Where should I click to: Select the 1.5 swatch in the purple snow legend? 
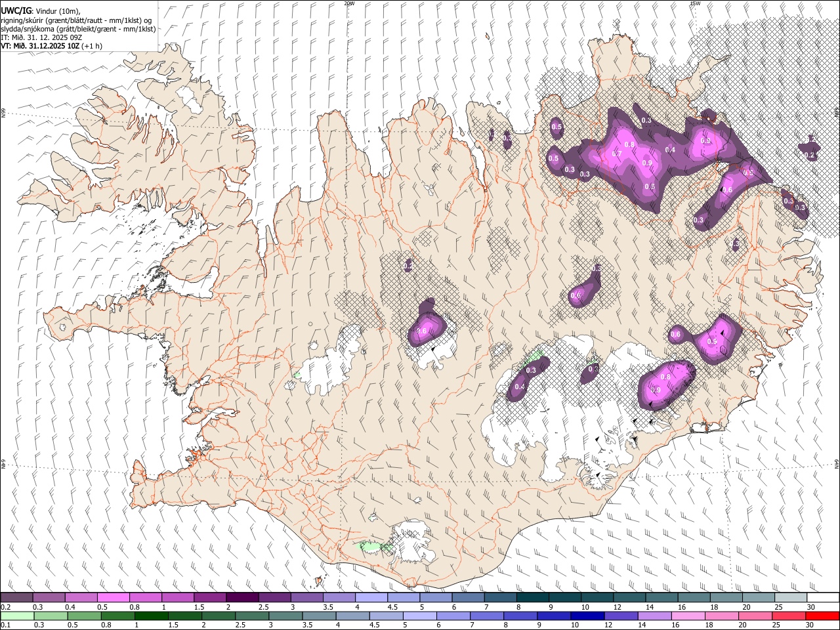pyautogui.click(x=210, y=598)
